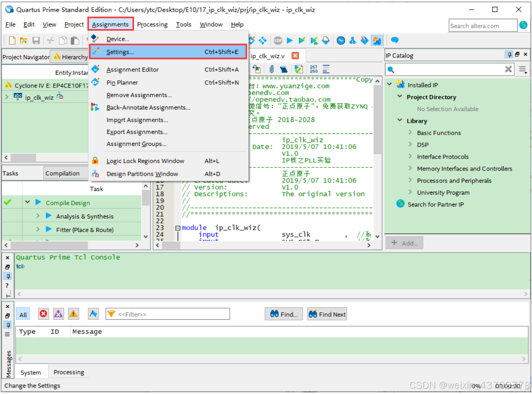Click the Copy toolbar icon
The width and height of the screenshot is (532, 394).
click(x=63, y=40)
